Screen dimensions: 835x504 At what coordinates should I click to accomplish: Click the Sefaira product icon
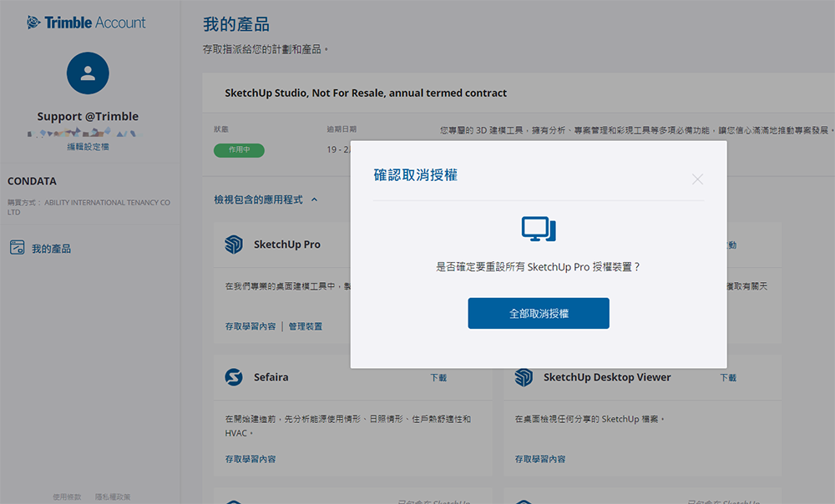(x=234, y=377)
